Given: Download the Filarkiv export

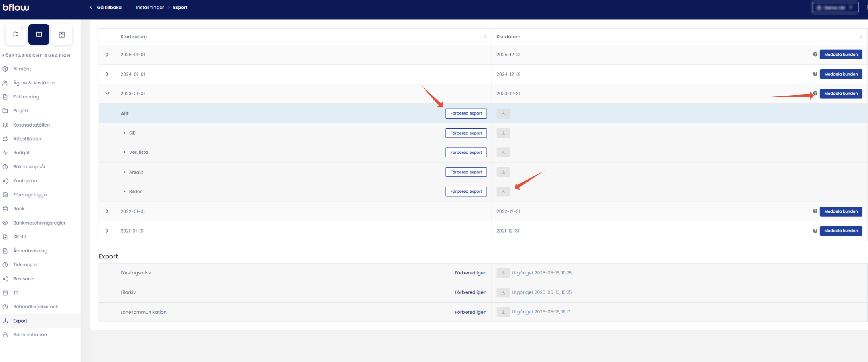Looking at the screenshot, I should pyautogui.click(x=503, y=292).
